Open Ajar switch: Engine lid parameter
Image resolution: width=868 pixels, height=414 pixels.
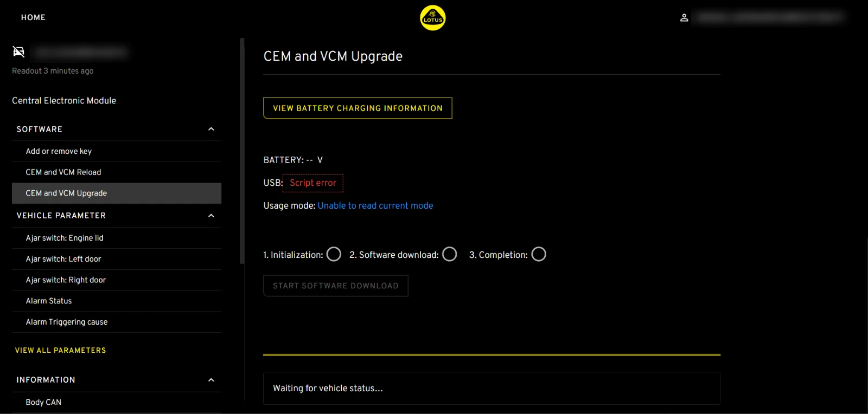[x=65, y=238]
